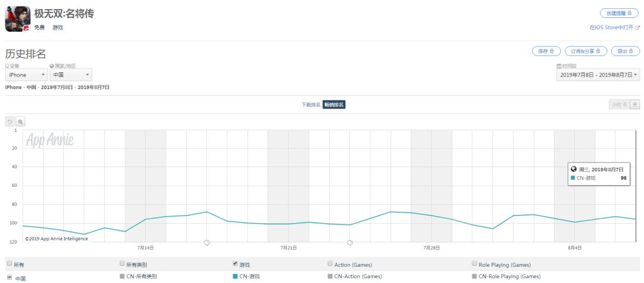Click the reset zoom icon above chart
644x283 pixels.
10,121
